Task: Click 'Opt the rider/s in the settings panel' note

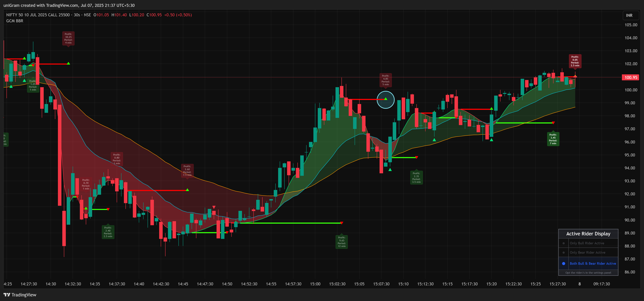Action: click(x=588, y=273)
